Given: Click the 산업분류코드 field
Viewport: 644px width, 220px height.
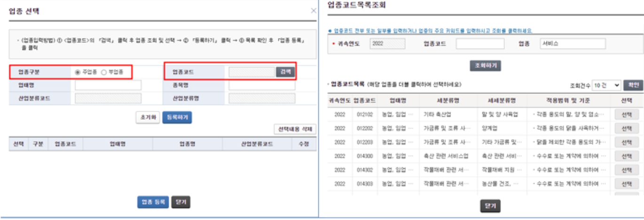Looking at the screenshot, I should click(108, 98).
